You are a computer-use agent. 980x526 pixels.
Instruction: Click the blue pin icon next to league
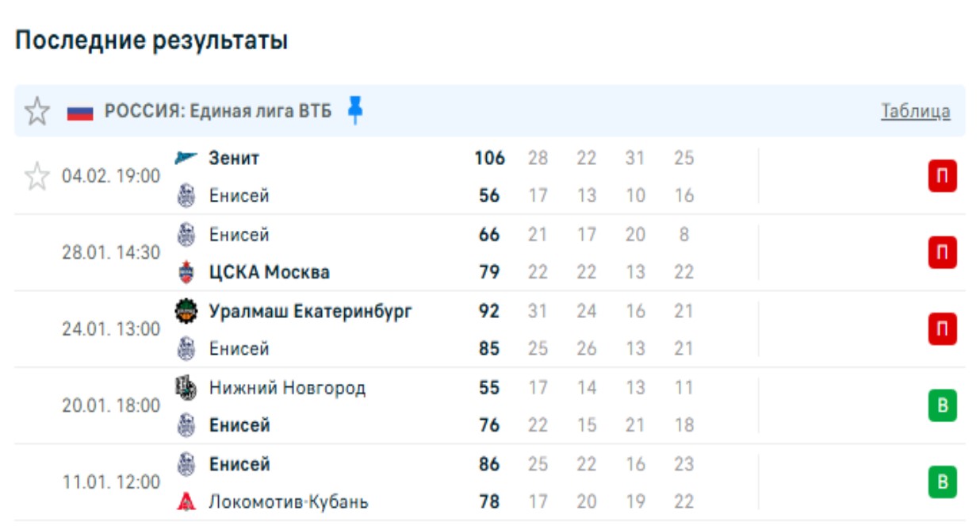[x=355, y=111]
